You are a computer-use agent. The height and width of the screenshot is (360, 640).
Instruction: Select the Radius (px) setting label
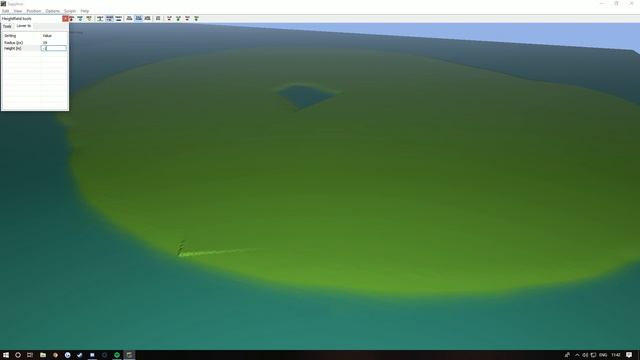tap(13, 42)
